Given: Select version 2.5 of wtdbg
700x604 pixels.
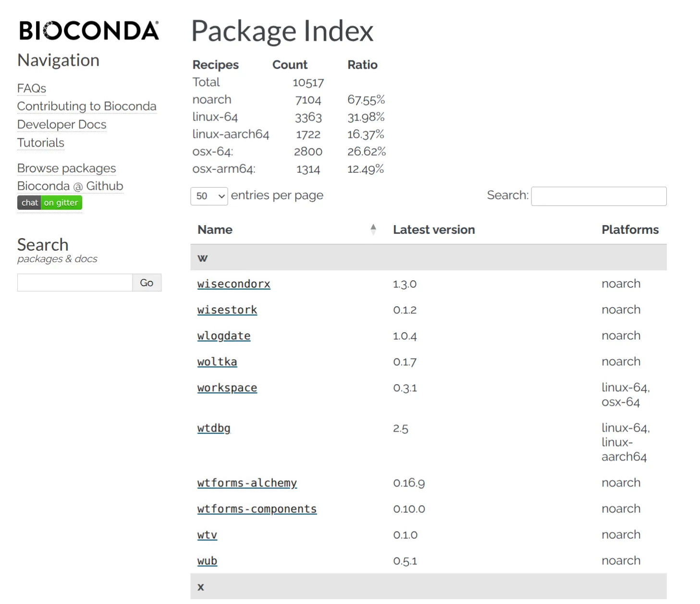Looking at the screenshot, I should point(401,428).
